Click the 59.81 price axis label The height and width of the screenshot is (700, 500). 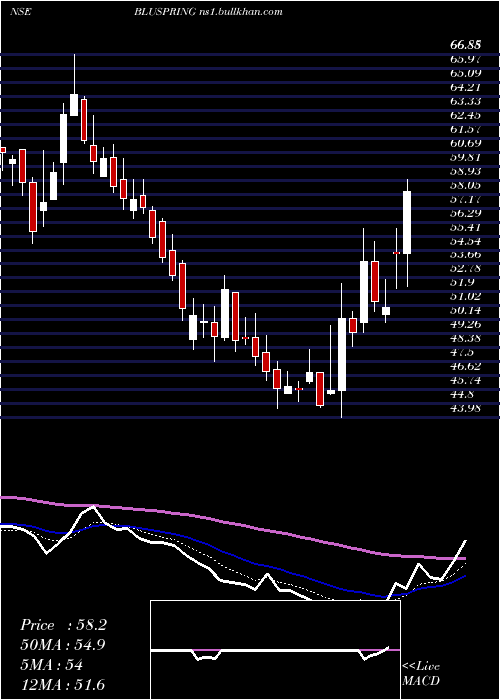pos(466,157)
